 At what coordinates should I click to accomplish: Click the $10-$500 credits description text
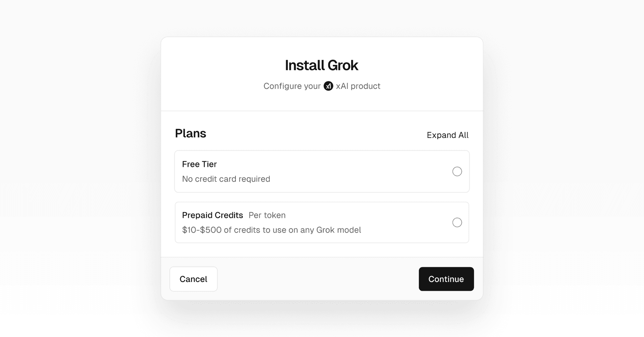tap(271, 230)
